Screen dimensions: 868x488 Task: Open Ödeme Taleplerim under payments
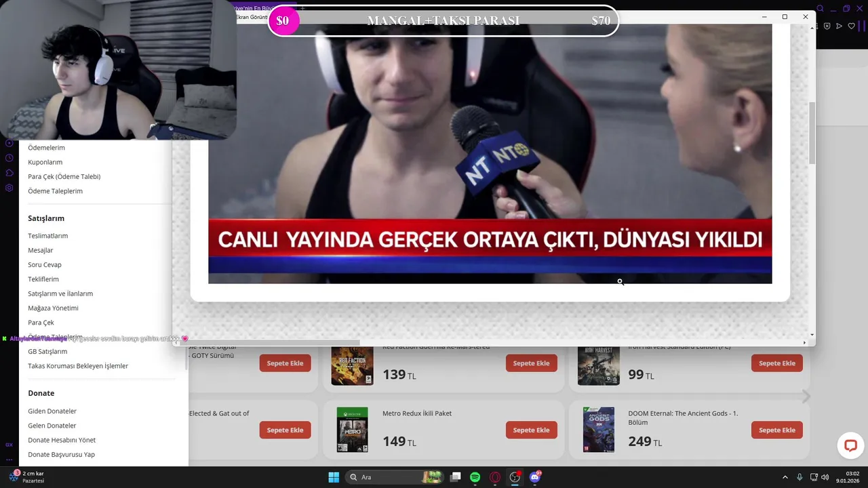(x=55, y=191)
